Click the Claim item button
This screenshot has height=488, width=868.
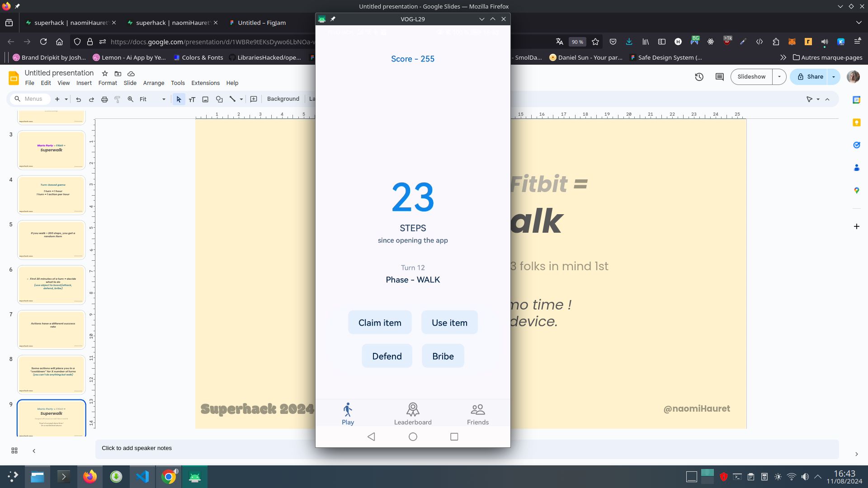pos(379,322)
